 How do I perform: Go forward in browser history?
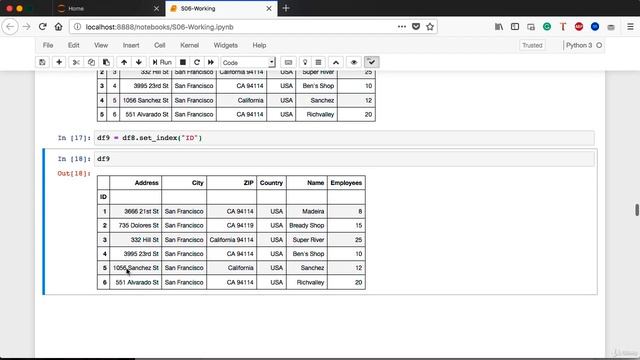27,27
